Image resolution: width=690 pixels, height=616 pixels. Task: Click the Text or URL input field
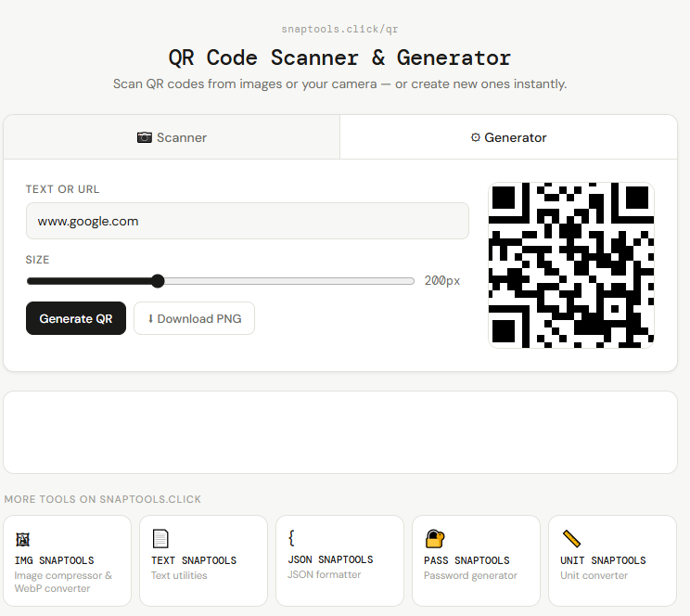tap(248, 221)
